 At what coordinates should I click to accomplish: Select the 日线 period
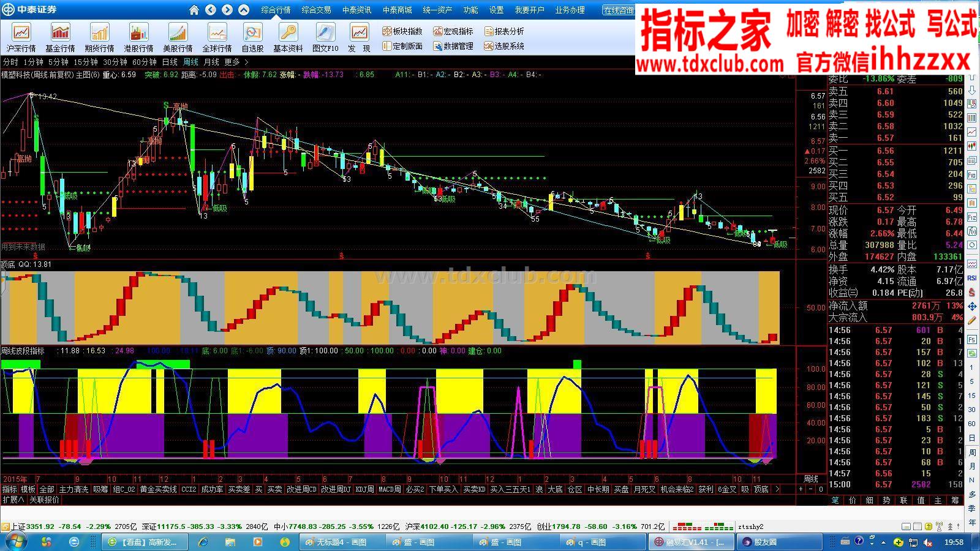coord(170,62)
